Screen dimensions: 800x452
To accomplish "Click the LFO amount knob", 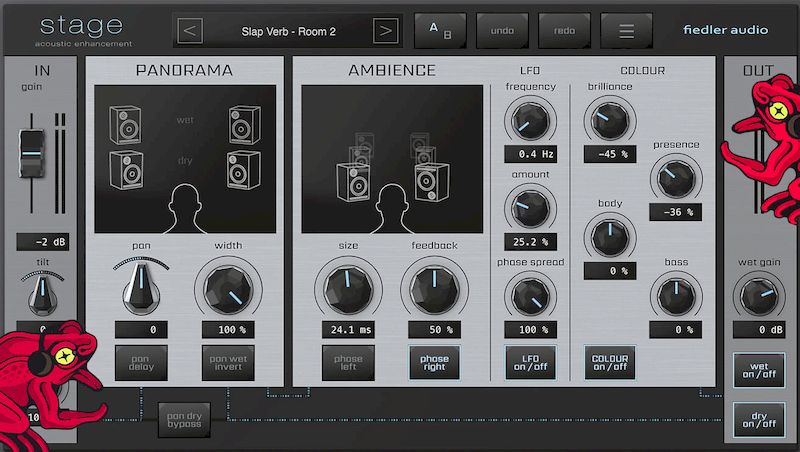I will tap(531, 209).
